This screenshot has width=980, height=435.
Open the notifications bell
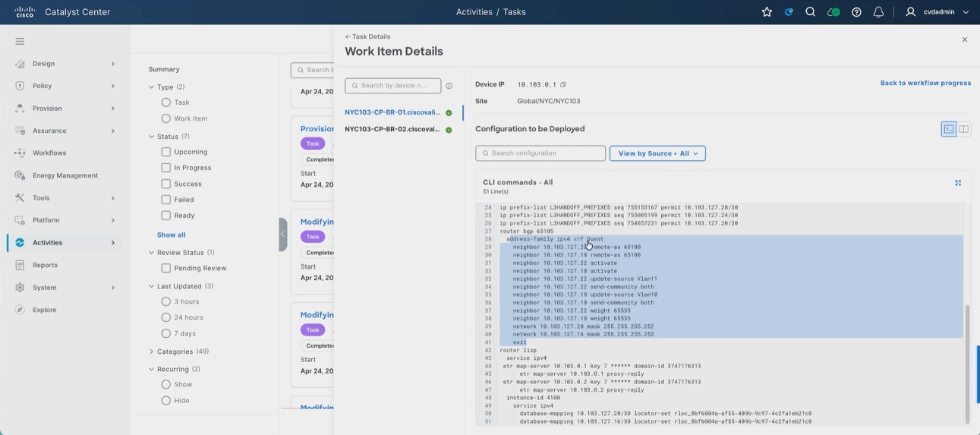878,12
